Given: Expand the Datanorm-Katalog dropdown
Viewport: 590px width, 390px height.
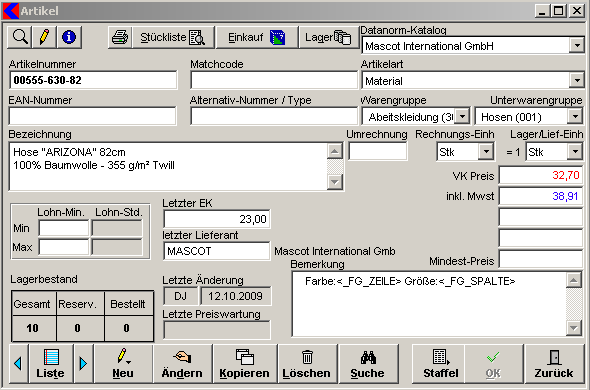Looking at the screenshot, I should coord(576,46).
